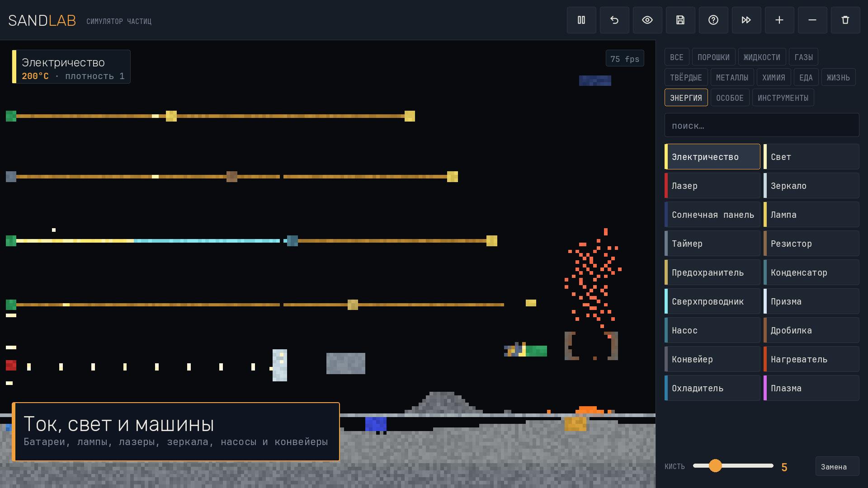Pick the Призма element
Viewport: 868px width, 488px height.
coord(811,301)
